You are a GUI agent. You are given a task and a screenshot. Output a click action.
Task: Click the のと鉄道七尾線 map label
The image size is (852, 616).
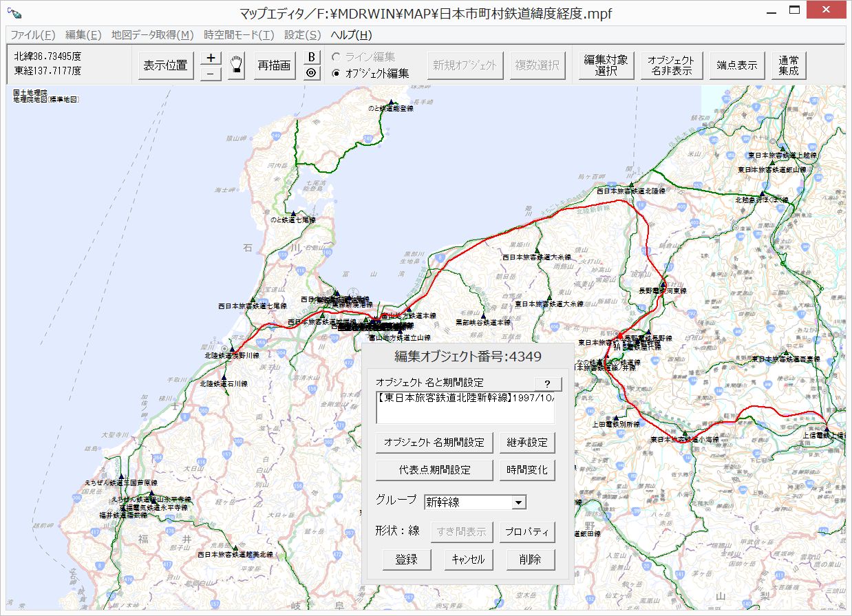coord(292,220)
